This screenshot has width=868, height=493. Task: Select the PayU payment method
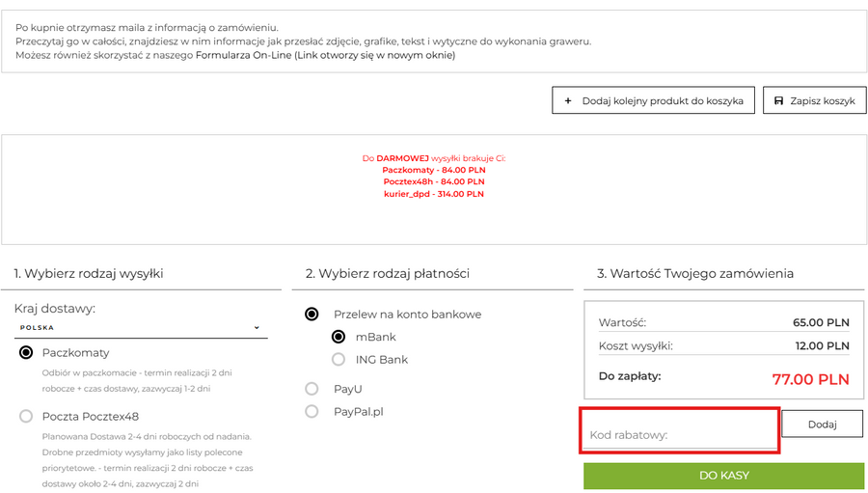312,389
